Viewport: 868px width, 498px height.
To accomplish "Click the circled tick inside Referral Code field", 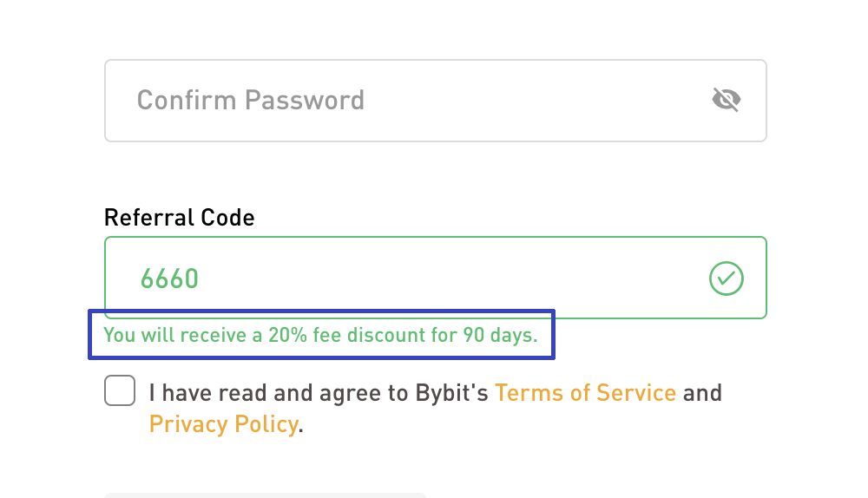I will (727, 278).
